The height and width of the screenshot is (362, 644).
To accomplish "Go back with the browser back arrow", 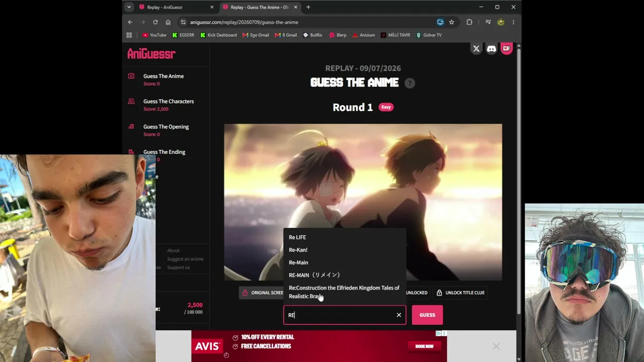I will tap(130, 22).
